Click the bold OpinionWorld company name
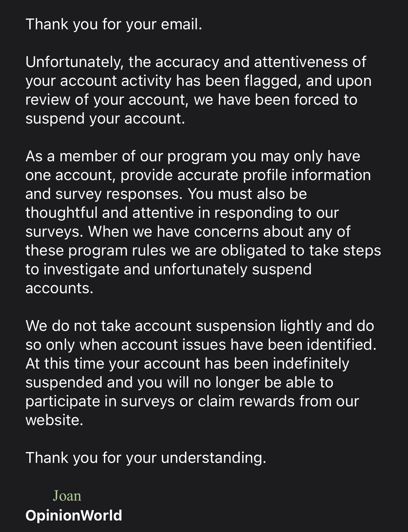This screenshot has width=408, height=532. 74,515
